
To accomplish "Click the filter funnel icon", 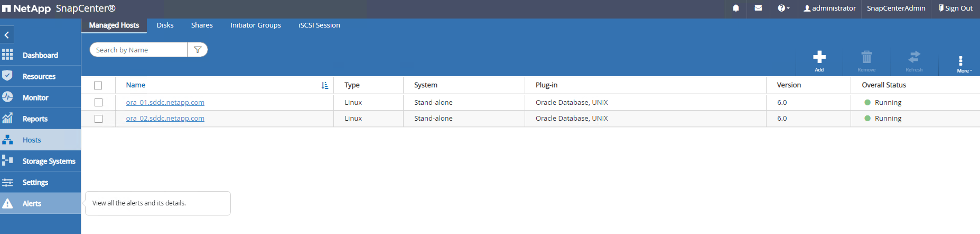I will click(198, 50).
